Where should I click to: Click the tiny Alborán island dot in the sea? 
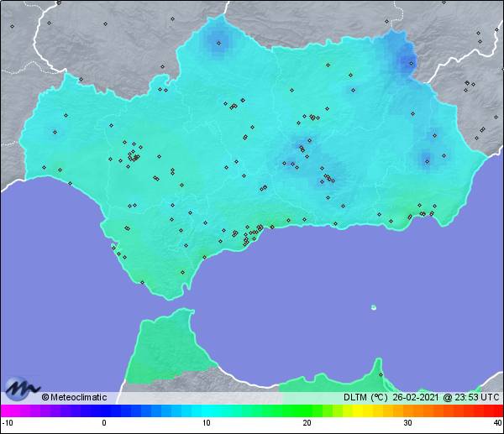374,307
